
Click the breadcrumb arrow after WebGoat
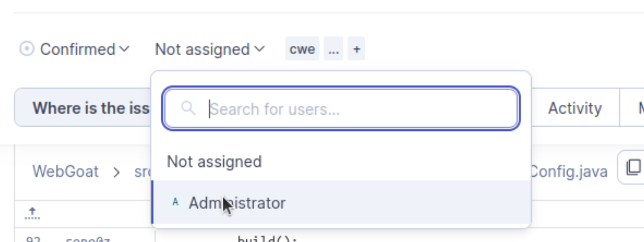117,172
